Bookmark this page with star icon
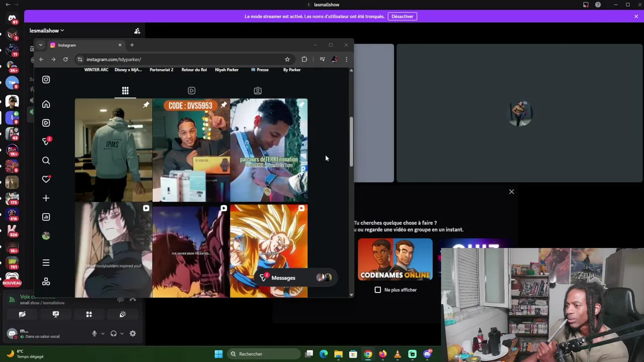Viewport: 644px width, 362px height. (287, 59)
